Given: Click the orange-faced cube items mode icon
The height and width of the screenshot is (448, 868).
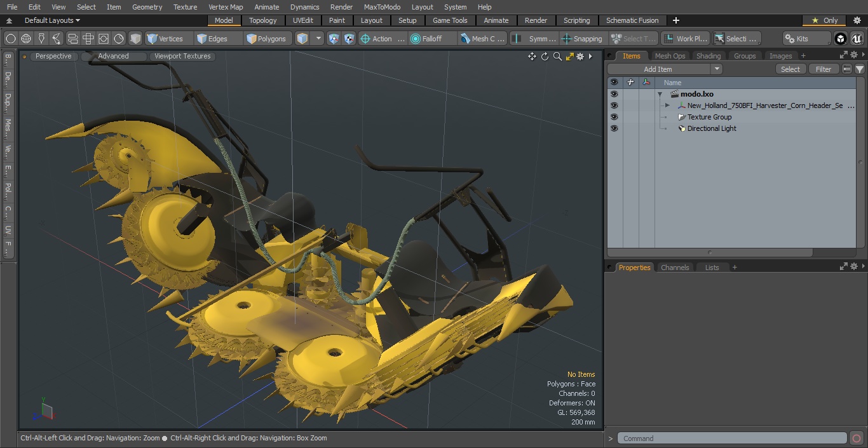Looking at the screenshot, I should click(302, 39).
